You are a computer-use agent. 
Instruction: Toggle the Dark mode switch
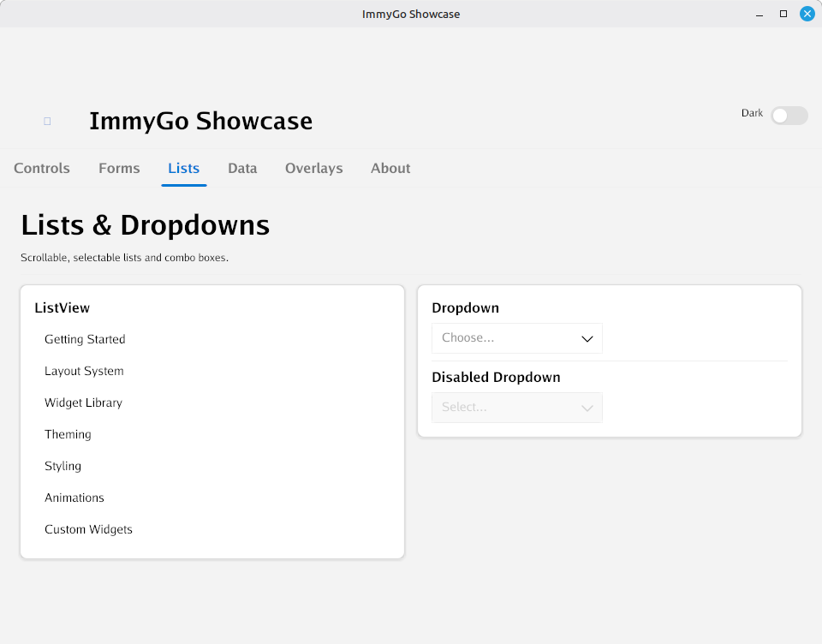pos(788,115)
